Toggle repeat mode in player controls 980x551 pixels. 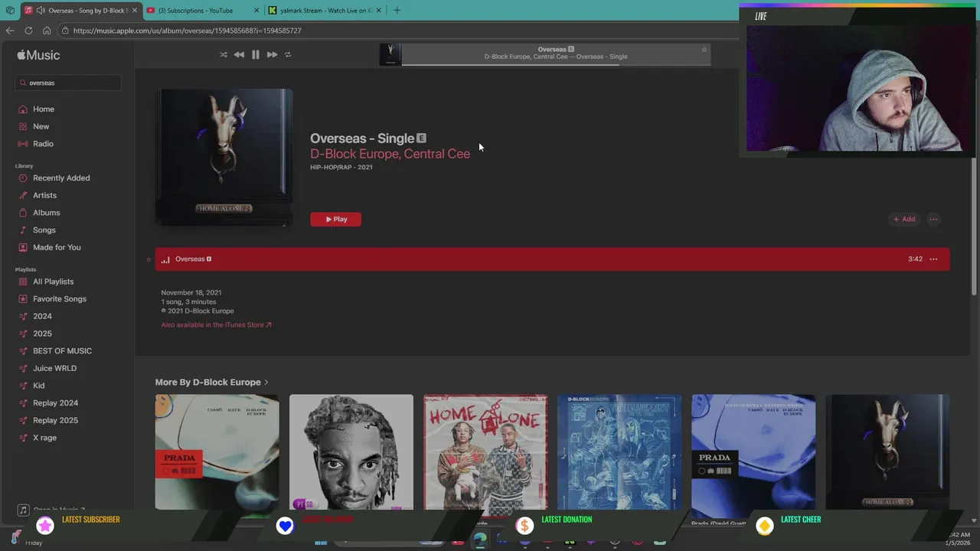coord(288,54)
